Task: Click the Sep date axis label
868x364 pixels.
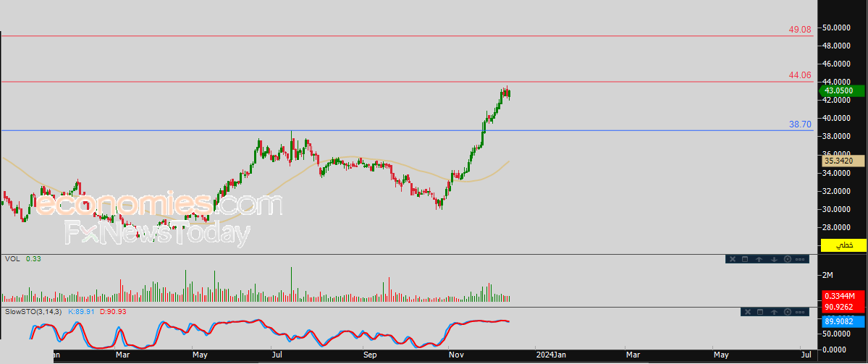Action: coord(369,354)
